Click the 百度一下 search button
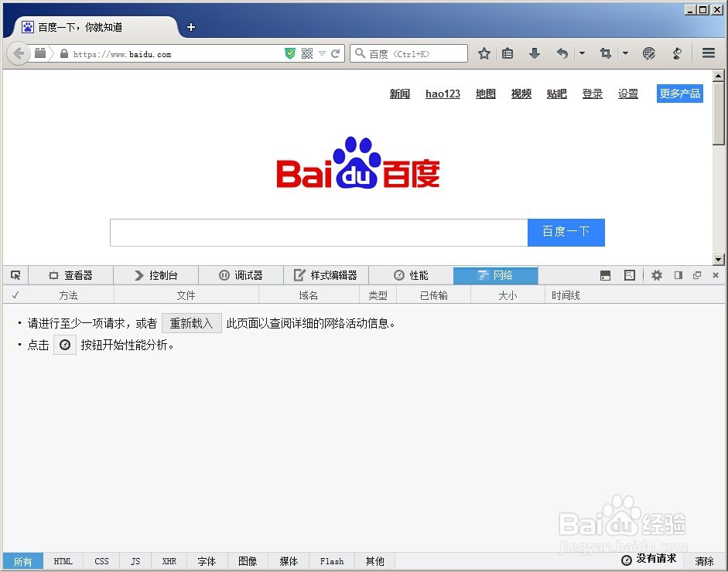 pyautogui.click(x=566, y=233)
